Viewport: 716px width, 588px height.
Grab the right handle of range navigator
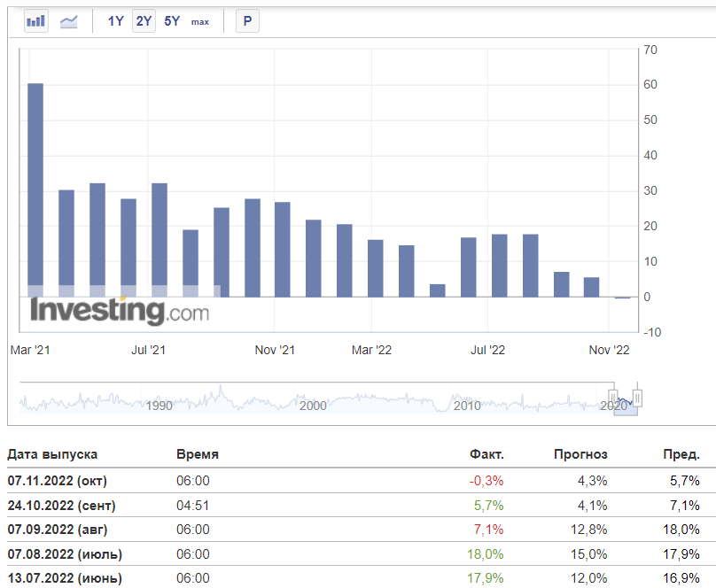coord(636,397)
